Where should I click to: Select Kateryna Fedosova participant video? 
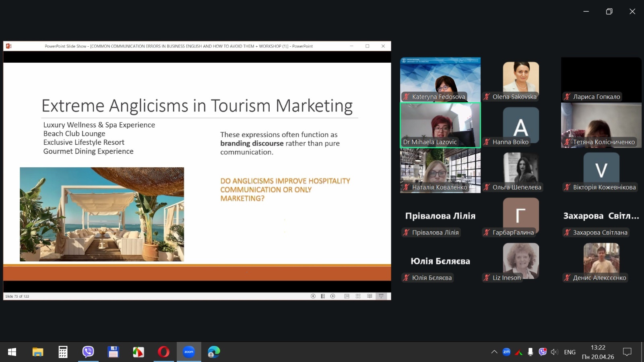440,79
